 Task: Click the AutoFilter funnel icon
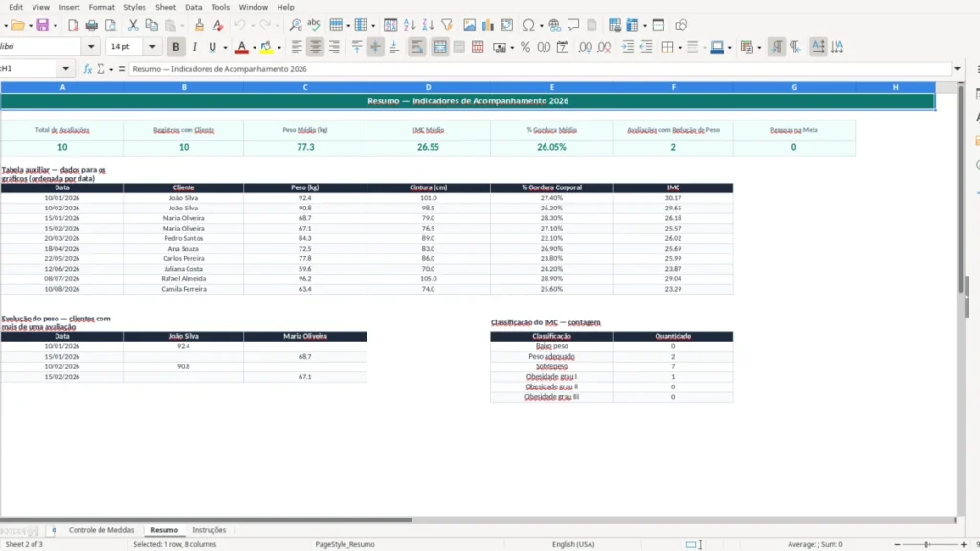[447, 25]
